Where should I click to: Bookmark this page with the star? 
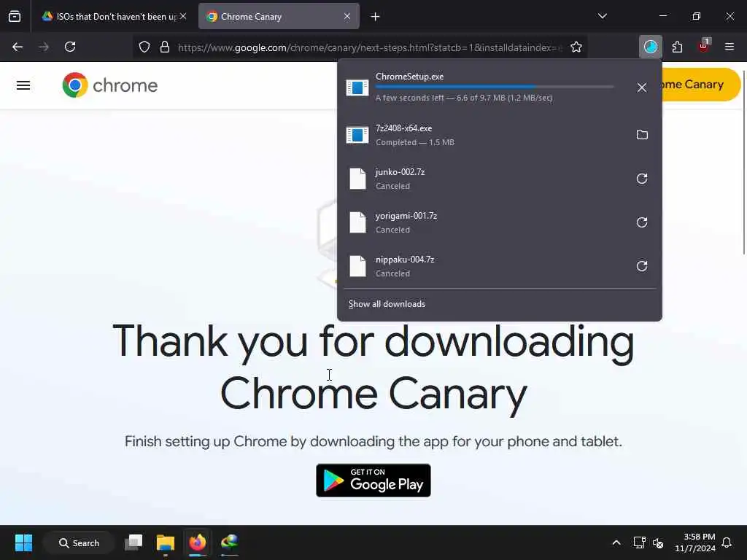click(x=576, y=47)
